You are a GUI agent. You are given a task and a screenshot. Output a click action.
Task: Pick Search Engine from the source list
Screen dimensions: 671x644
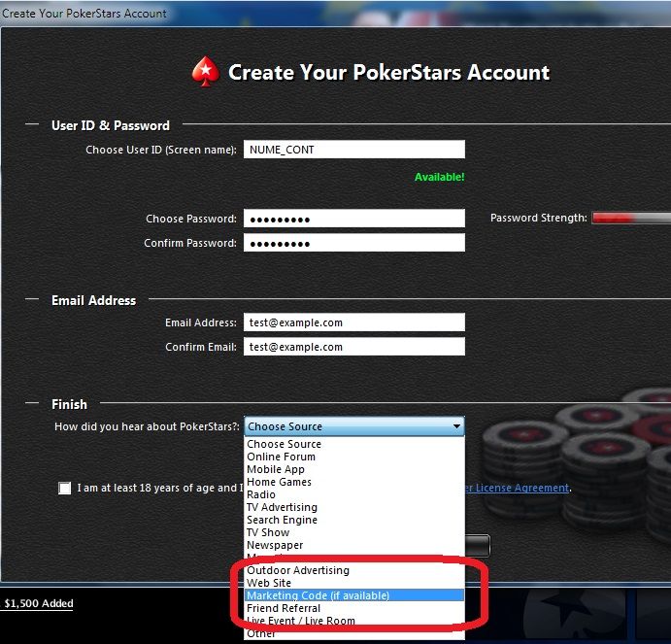pos(354,520)
